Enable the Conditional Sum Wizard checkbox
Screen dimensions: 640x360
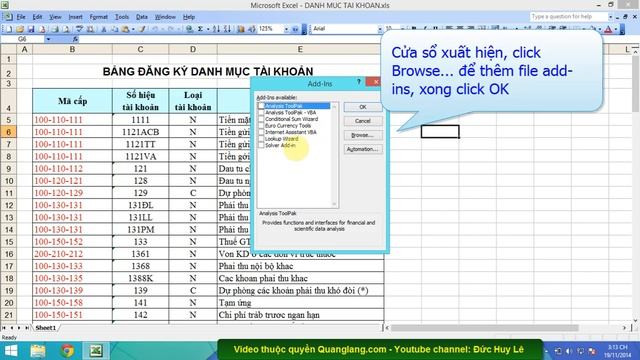(261, 119)
